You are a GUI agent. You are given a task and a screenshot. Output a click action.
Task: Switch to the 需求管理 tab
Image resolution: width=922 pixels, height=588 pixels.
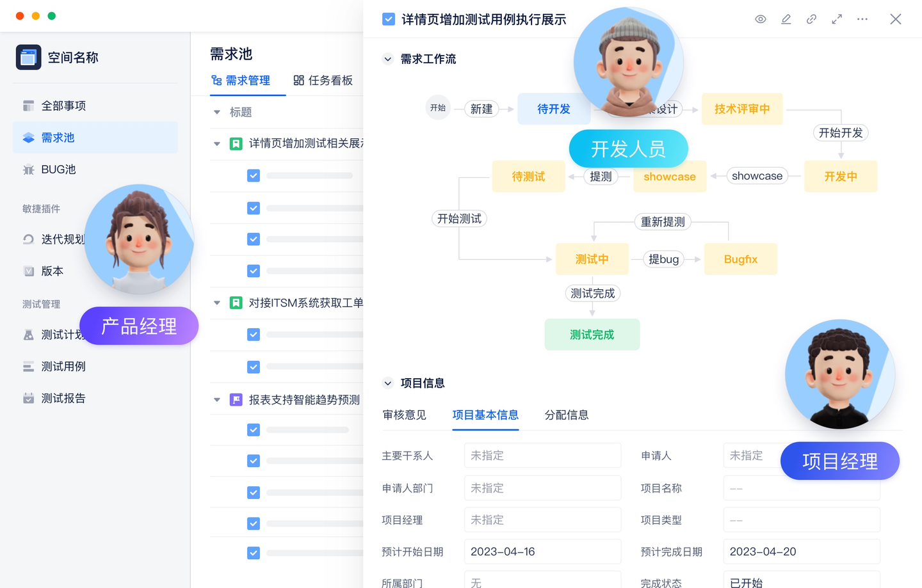point(241,81)
